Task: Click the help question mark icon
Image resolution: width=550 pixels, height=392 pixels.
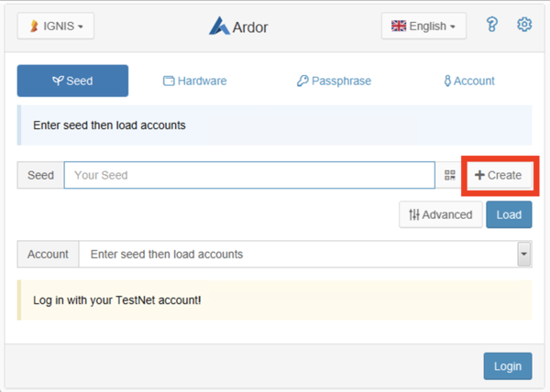Action: (492, 26)
